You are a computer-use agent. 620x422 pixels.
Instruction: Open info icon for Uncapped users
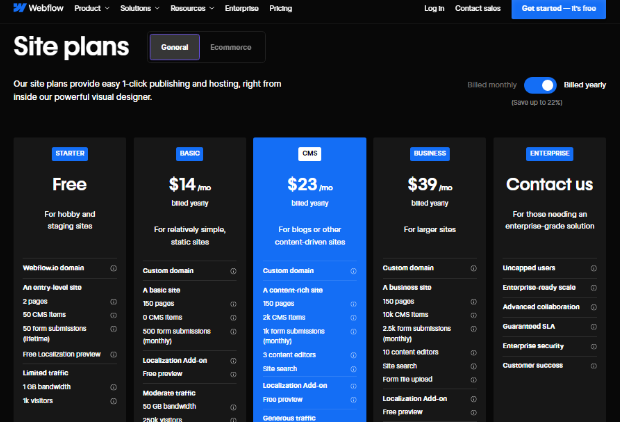click(x=594, y=268)
